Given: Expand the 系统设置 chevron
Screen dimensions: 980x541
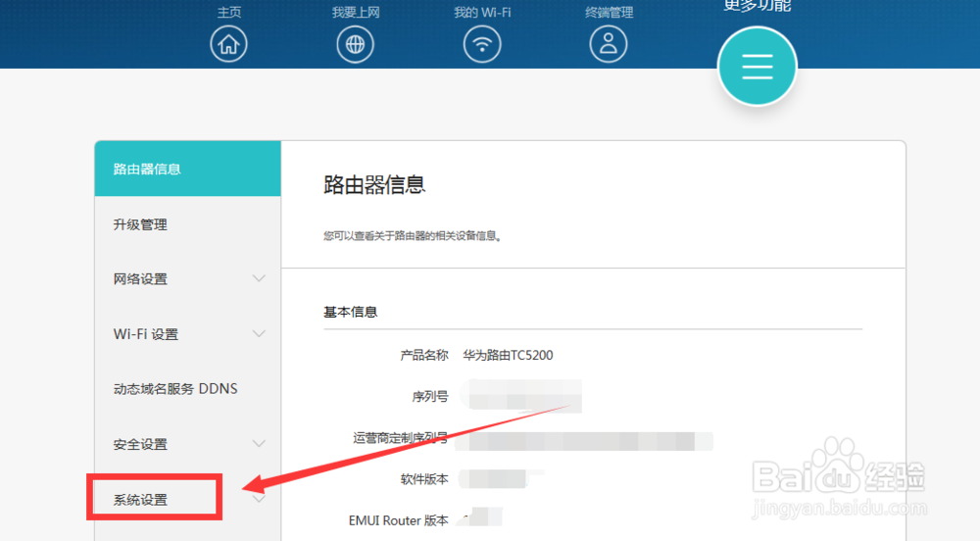Looking at the screenshot, I should [259, 499].
